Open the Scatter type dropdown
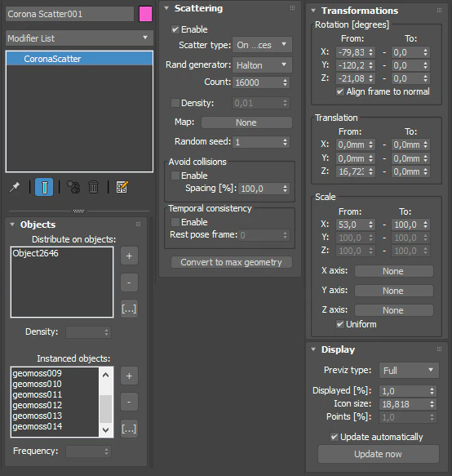Viewport: 452px width, 476px height. [262, 45]
